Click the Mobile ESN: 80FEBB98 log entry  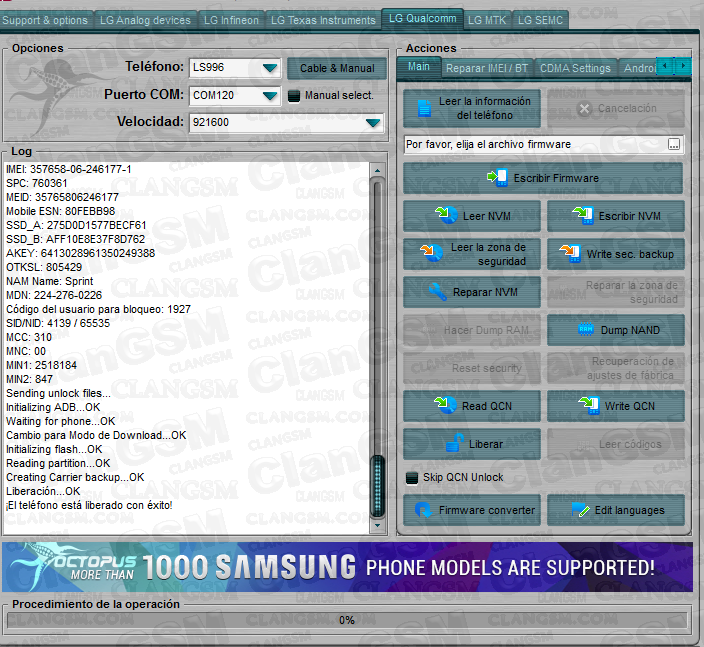click(61, 211)
